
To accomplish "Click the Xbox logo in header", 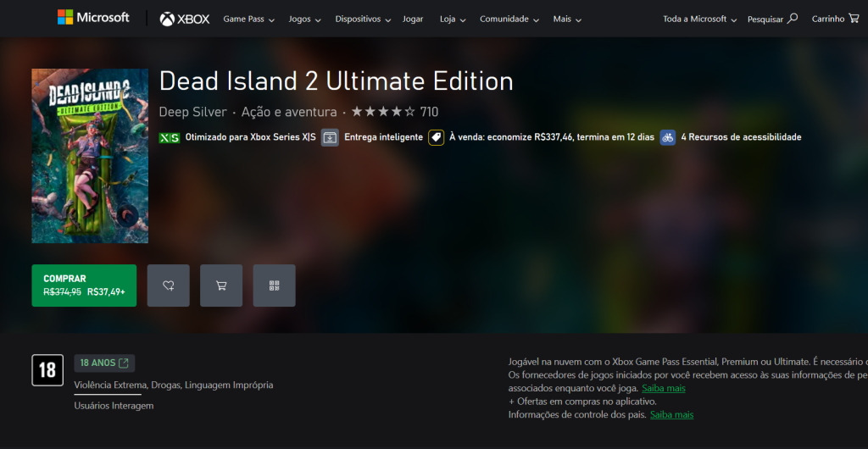I will point(185,19).
